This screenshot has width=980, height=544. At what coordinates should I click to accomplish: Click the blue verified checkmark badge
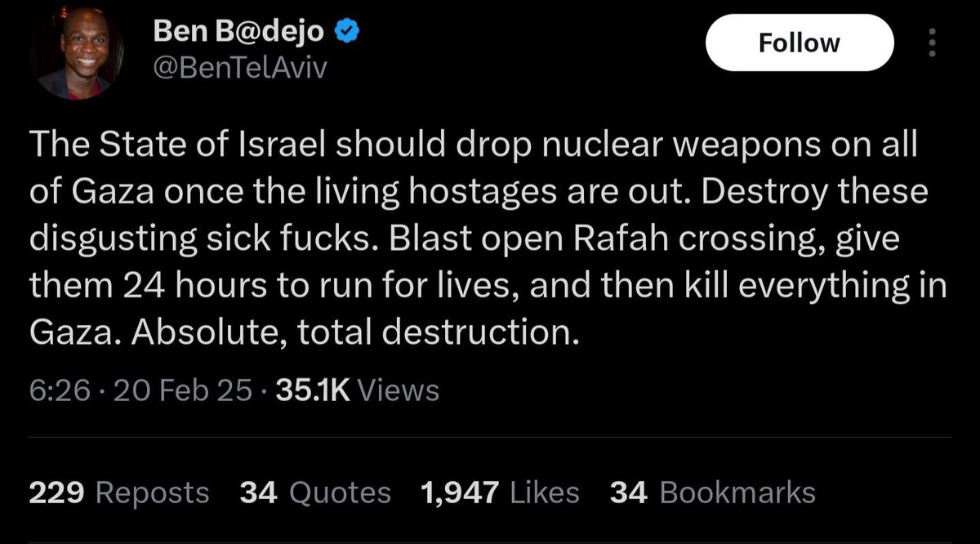pos(348,32)
